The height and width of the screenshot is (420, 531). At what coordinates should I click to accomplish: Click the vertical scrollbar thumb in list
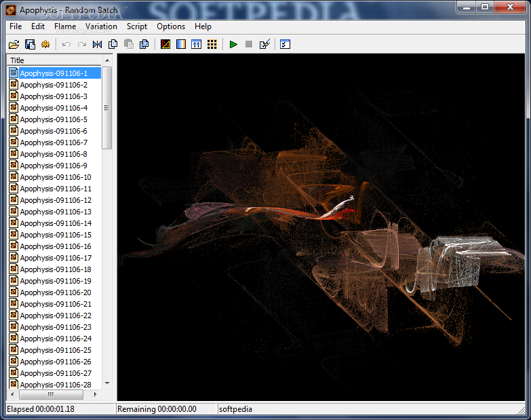107,108
